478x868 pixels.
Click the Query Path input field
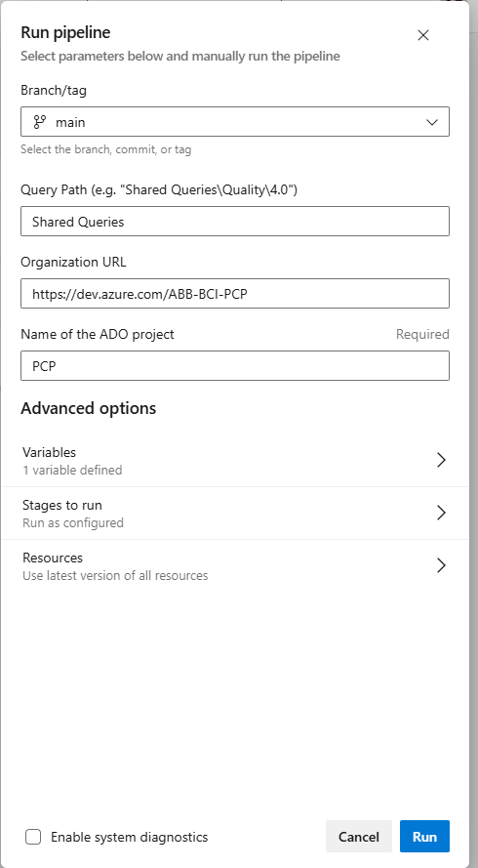point(235,222)
